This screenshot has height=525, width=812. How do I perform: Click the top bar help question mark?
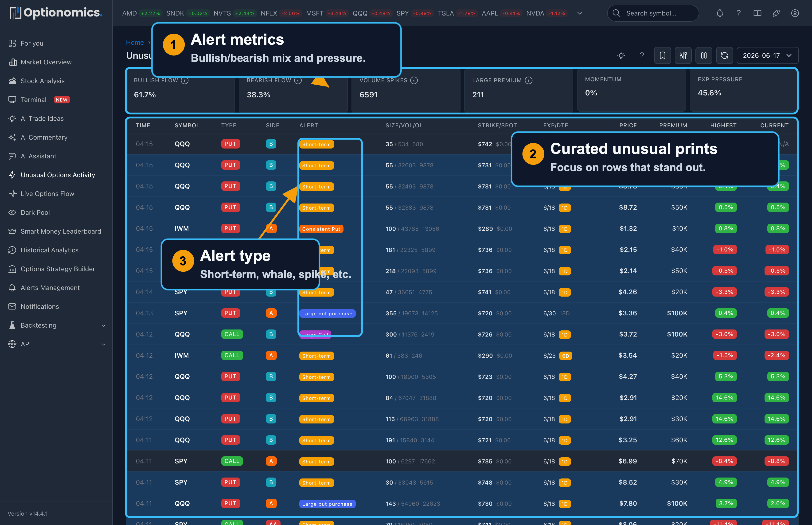click(738, 13)
